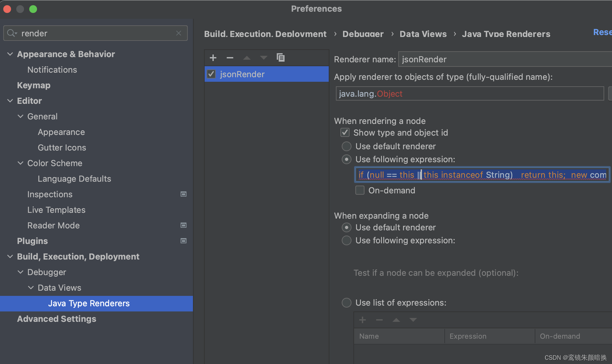Image resolution: width=612 pixels, height=364 pixels.
Task: Collapse the Appearance & Behavior section
Action: coord(10,54)
